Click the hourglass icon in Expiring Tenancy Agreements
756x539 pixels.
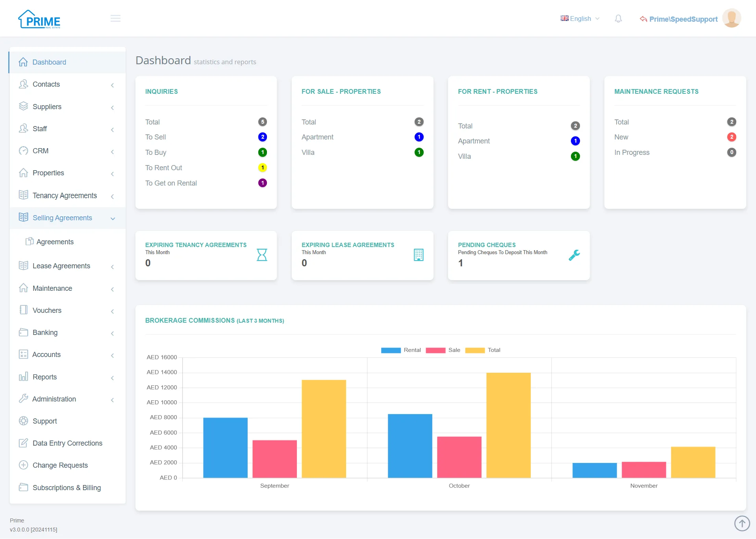pos(262,255)
